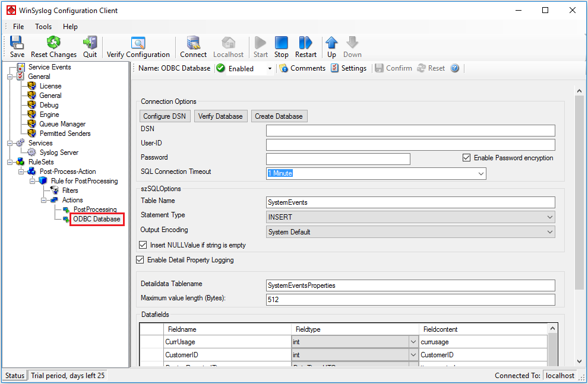The image size is (588, 384).
Task: Collapse the General tree node
Action: tap(10, 77)
